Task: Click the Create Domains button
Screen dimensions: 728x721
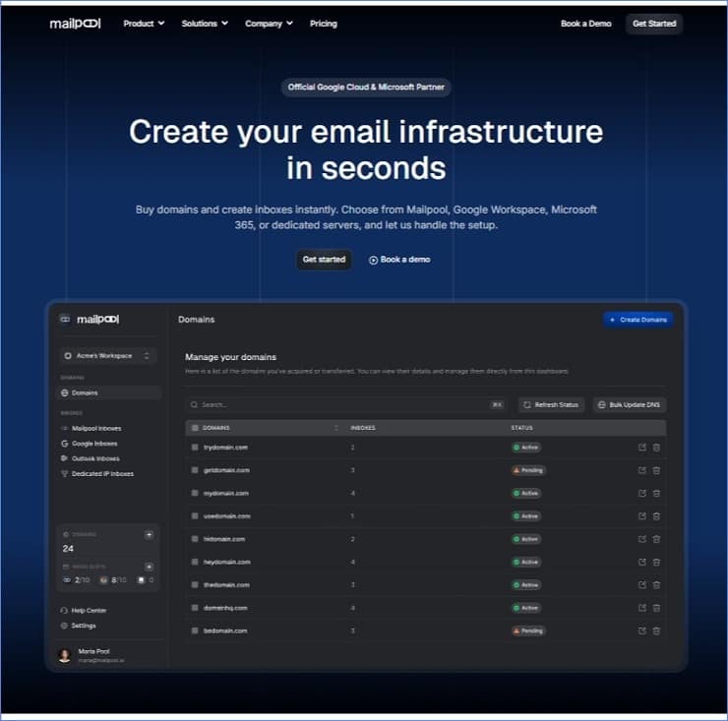Action: [638, 320]
